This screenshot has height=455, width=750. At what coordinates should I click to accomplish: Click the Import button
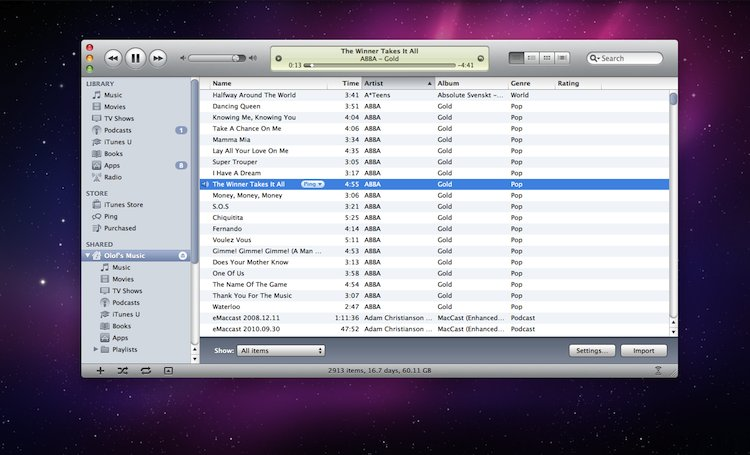644,351
